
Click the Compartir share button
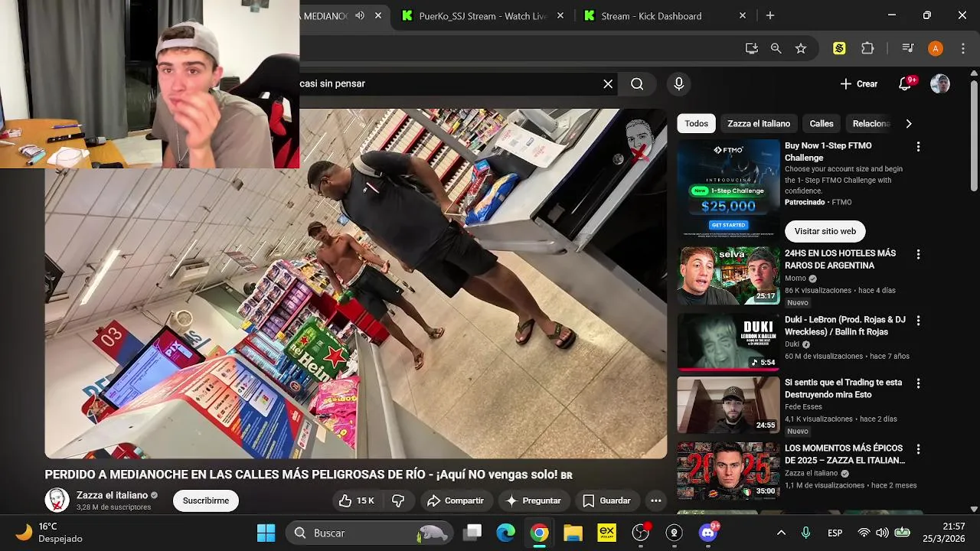[x=456, y=500]
